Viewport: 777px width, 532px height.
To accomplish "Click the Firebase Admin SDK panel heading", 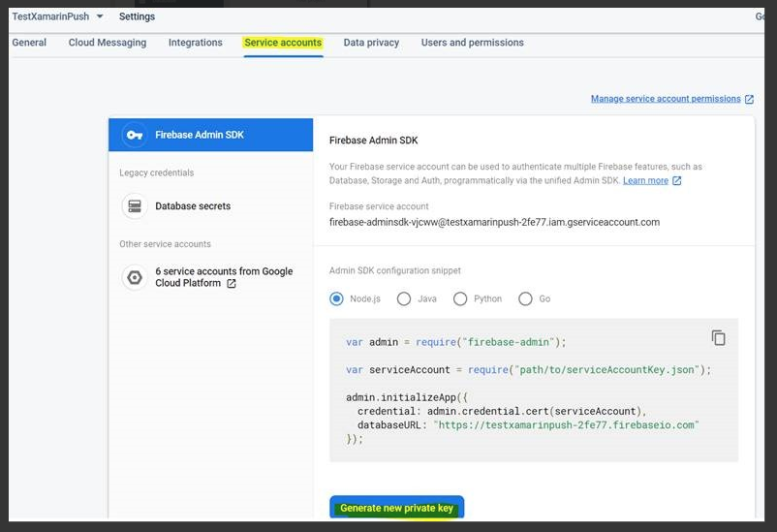I will (x=373, y=141).
